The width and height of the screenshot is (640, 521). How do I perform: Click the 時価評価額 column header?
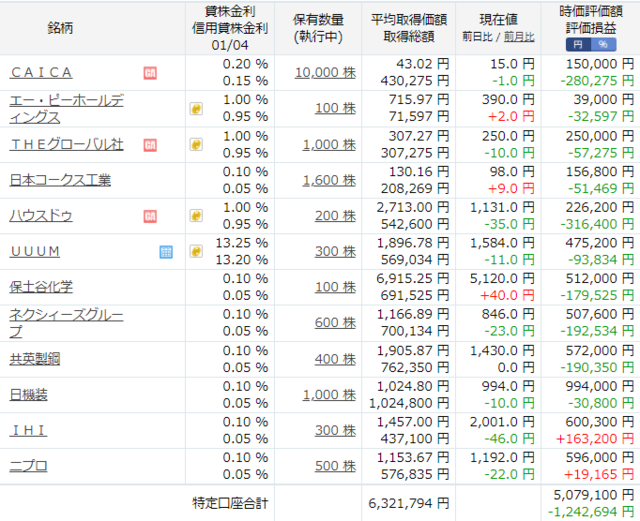pos(591,11)
